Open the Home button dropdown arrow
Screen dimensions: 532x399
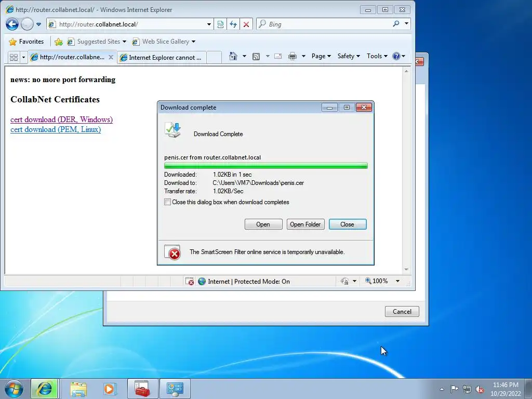(x=244, y=56)
